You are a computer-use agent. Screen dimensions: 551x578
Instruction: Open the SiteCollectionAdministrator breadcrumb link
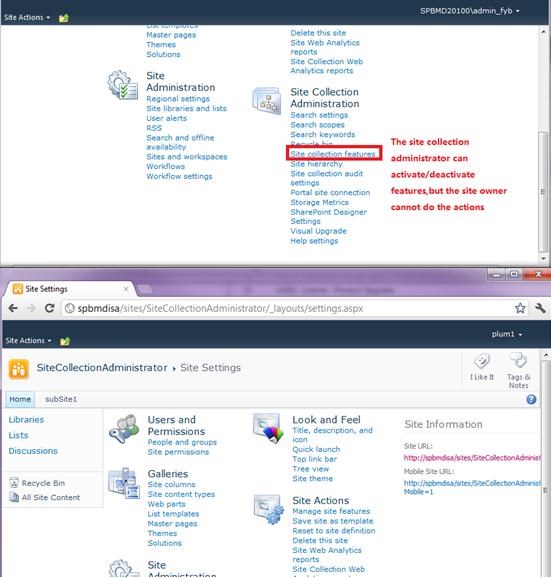click(102, 368)
